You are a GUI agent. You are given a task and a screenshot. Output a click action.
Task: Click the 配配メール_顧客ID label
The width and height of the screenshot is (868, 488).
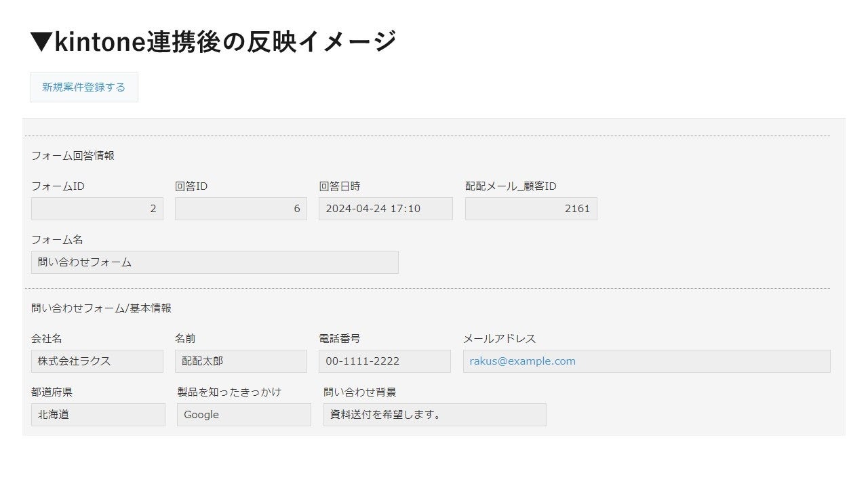tap(511, 186)
